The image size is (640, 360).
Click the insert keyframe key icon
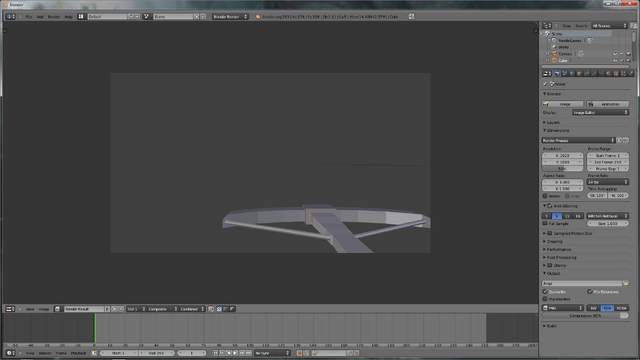(349, 353)
